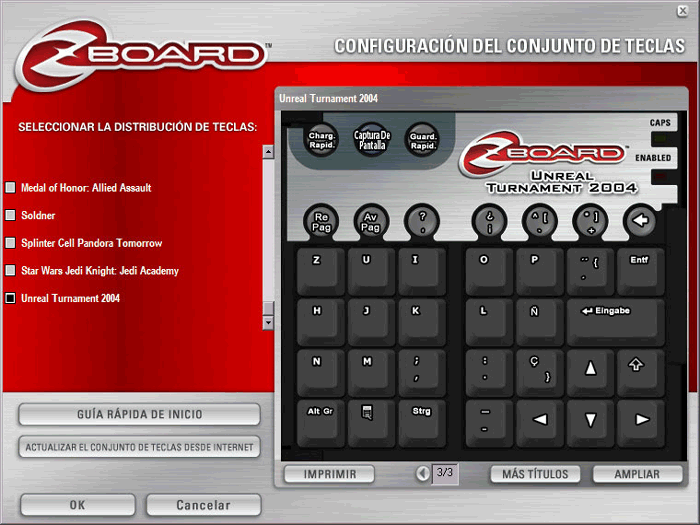Open GUÍA RÁPIDA DE INICIO
Image resolution: width=700 pixels, height=525 pixels.
139,414
